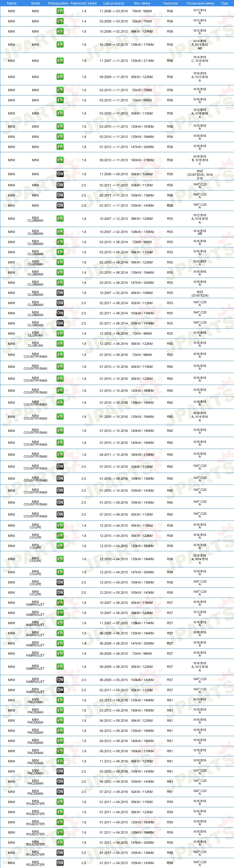Click petrol icon in Countryman 160kW / 218KM row
The image size is (234, 868).
[60, 455]
